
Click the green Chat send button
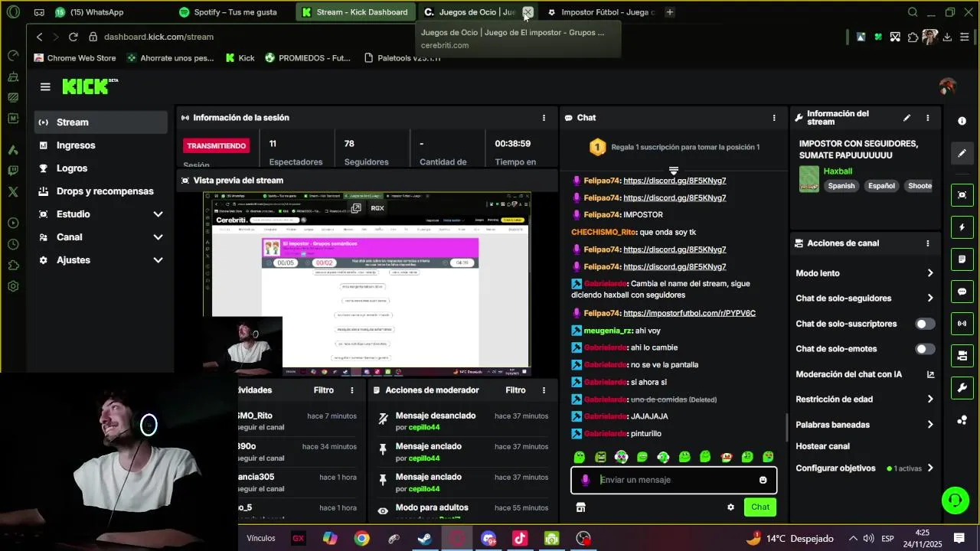pos(760,507)
